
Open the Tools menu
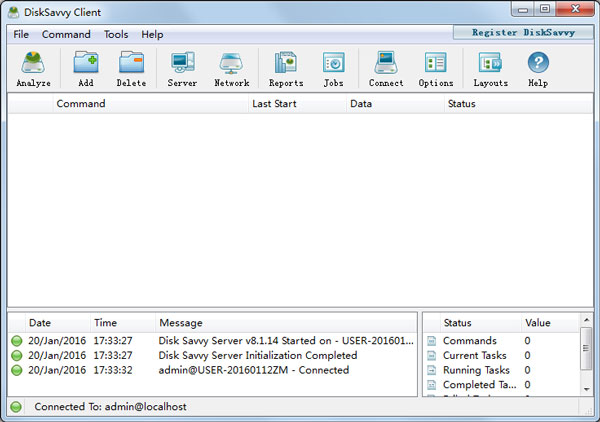116,34
